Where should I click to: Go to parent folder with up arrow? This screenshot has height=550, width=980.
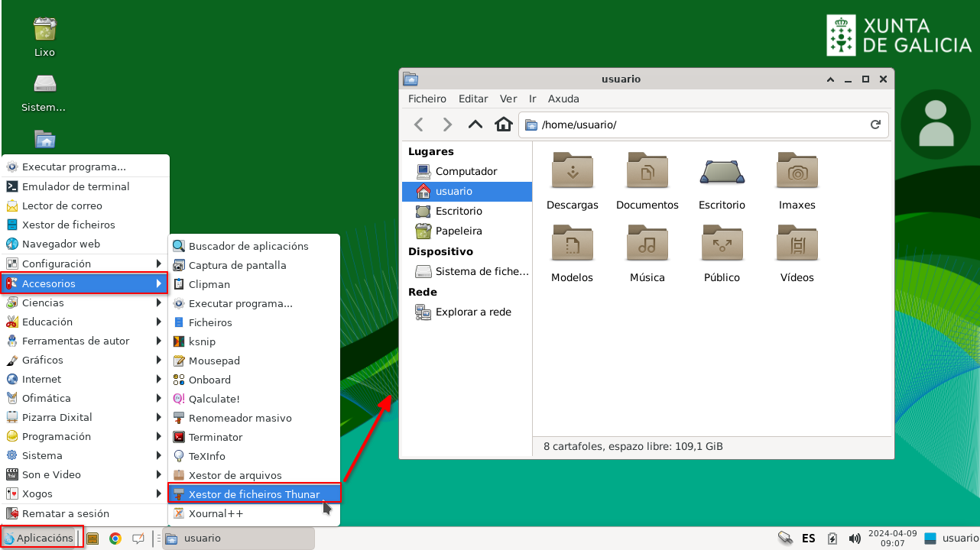point(475,125)
